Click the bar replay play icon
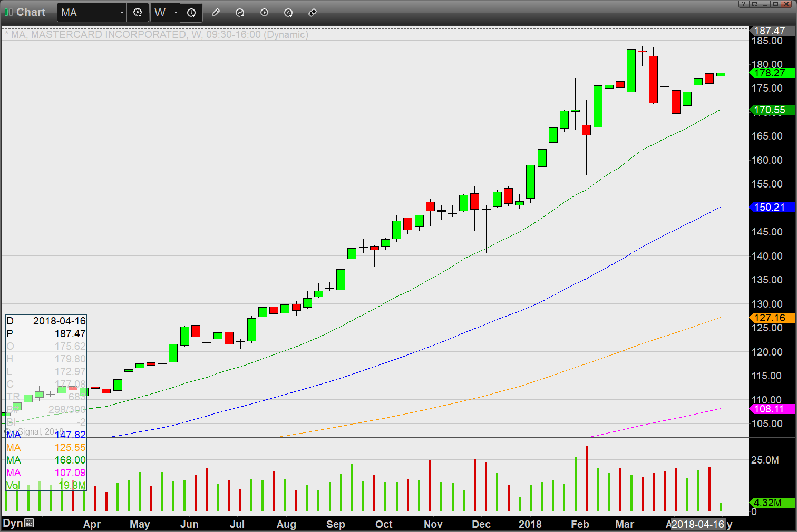This screenshot has width=797, height=532. 264,12
